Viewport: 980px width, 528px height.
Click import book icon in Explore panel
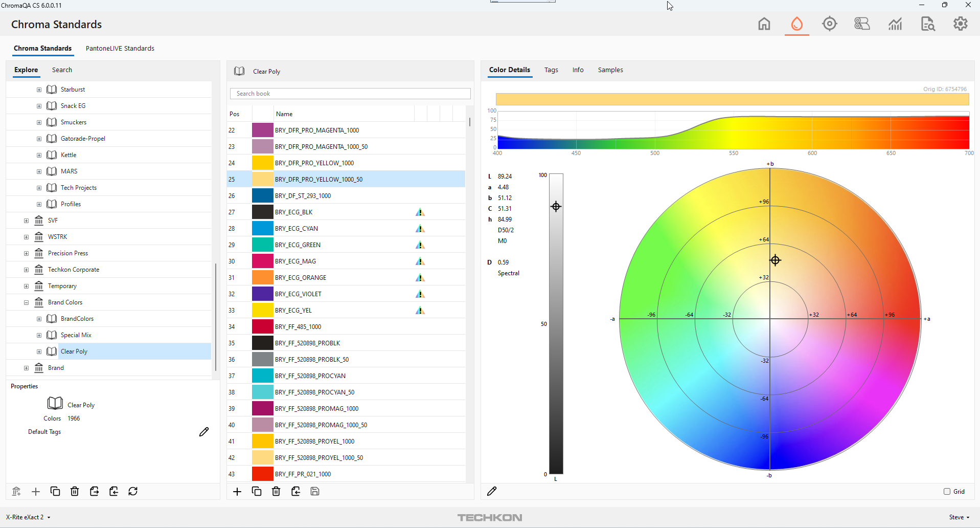pyautogui.click(x=113, y=491)
